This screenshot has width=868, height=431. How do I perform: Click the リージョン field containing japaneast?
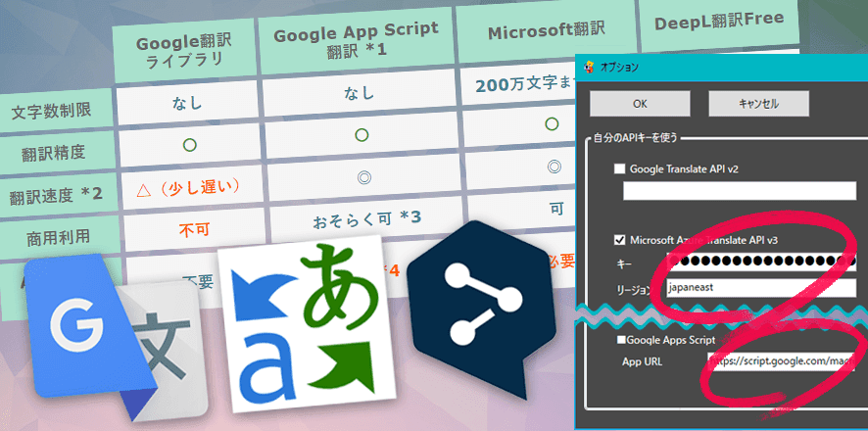761,288
